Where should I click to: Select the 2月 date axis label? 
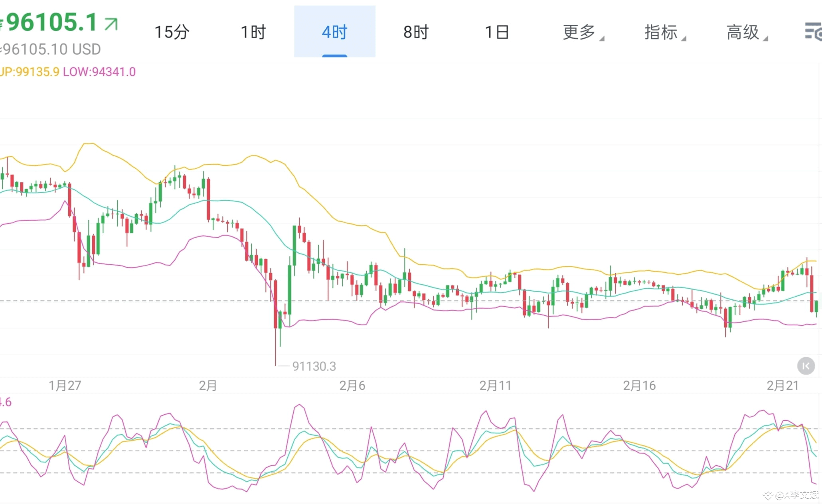[x=207, y=386]
